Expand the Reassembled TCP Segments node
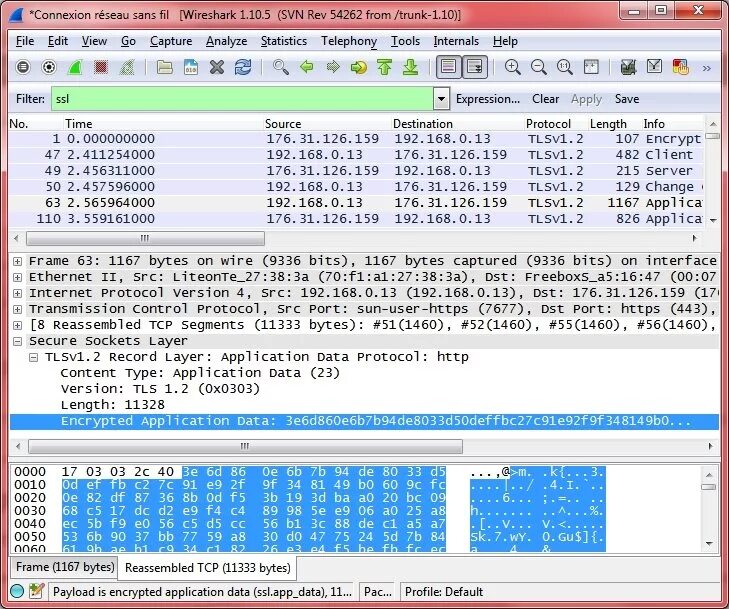The width and height of the screenshot is (729, 609). (18, 325)
